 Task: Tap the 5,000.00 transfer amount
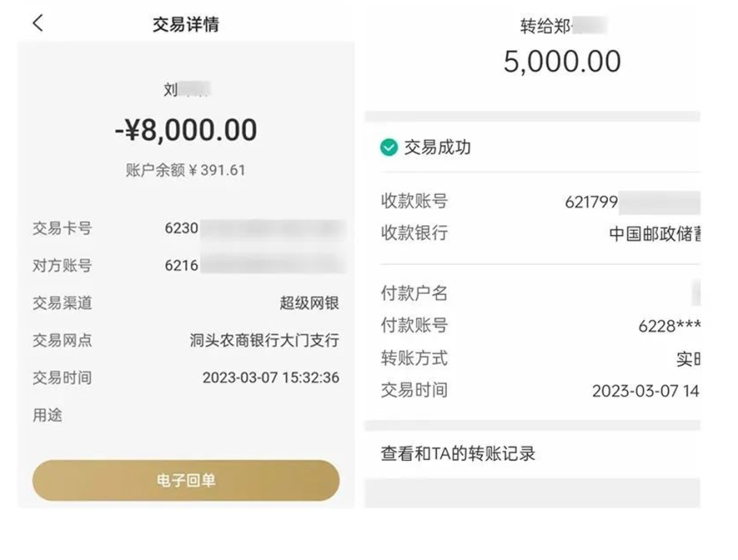pyautogui.click(x=562, y=61)
